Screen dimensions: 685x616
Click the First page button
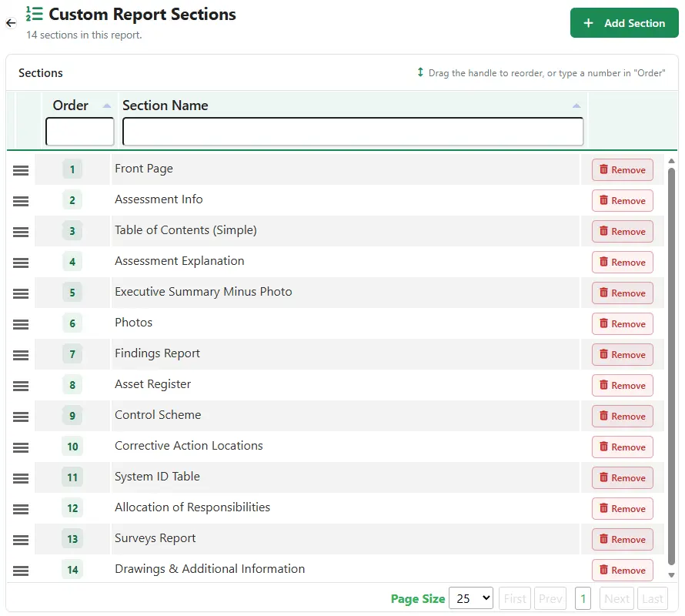[515, 598]
